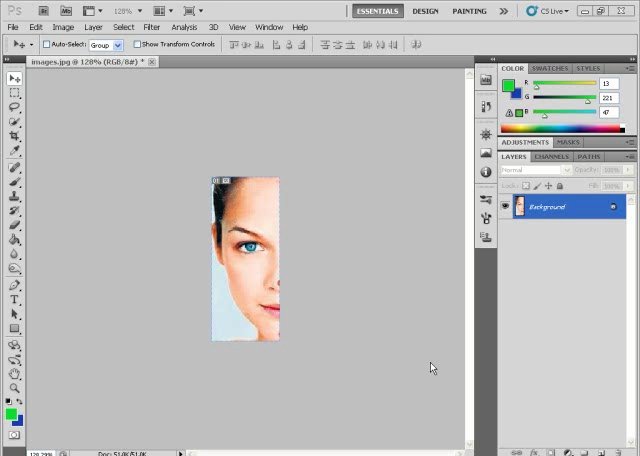Select the Horizontal Type tool
The image size is (640, 456).
(14, 300)
